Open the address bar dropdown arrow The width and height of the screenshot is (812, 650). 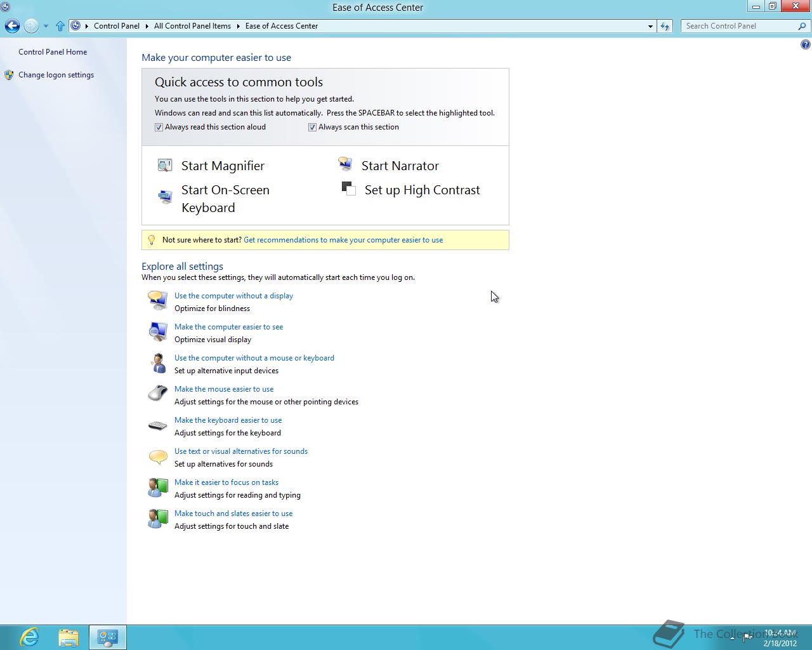click(x=650, y=26)
